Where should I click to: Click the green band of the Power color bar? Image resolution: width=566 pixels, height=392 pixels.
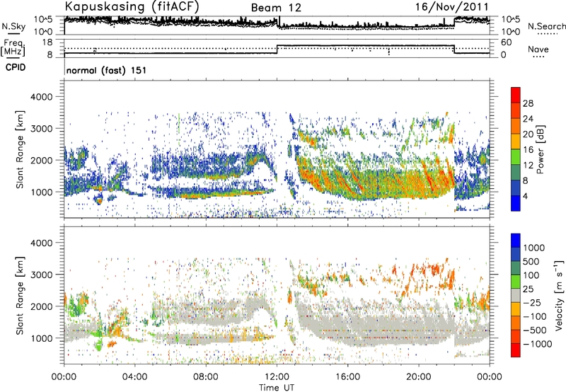click(x=516, y=156)
